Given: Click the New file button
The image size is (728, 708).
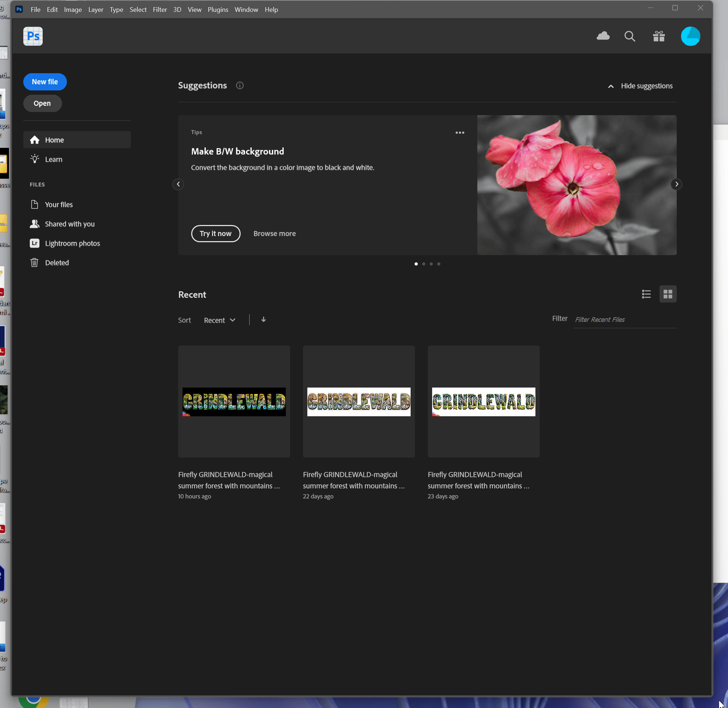Looking at the screenshot, I should pyautogui.click(x=44, y=82).
